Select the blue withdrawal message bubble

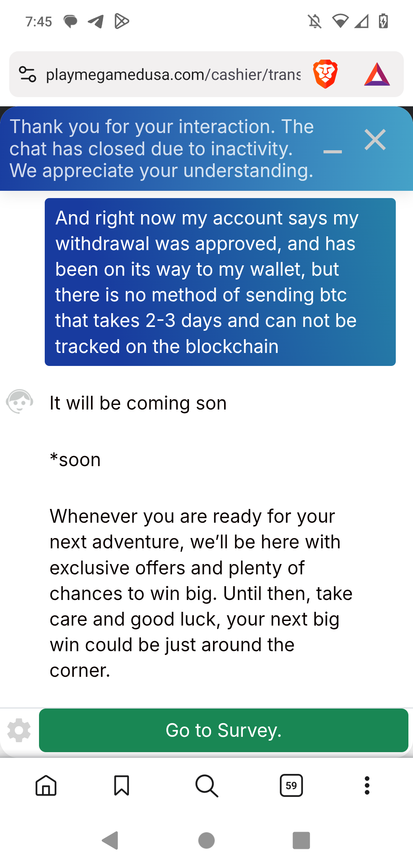[x=220, y=282]
